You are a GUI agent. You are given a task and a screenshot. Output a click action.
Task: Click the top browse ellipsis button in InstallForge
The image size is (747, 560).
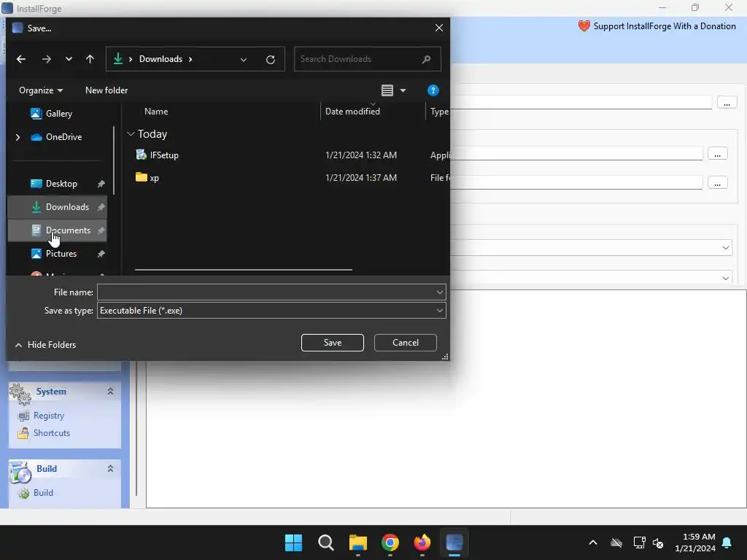coord(727,102)
